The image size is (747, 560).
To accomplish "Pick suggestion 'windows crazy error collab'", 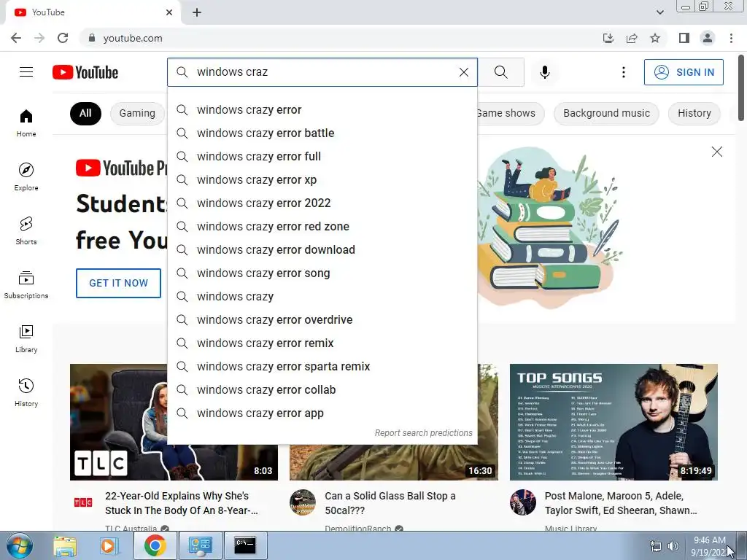I will click(322, 390).
